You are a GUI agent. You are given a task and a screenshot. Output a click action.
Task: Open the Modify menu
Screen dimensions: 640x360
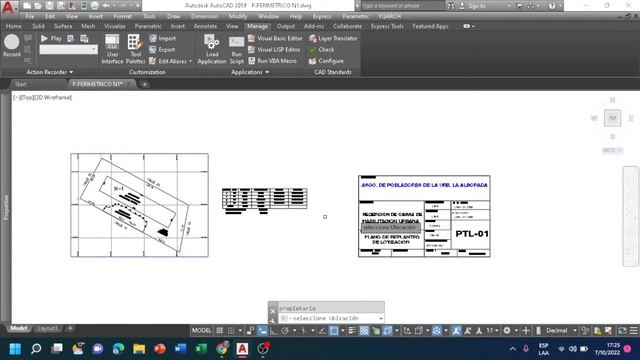click(238, 16)
